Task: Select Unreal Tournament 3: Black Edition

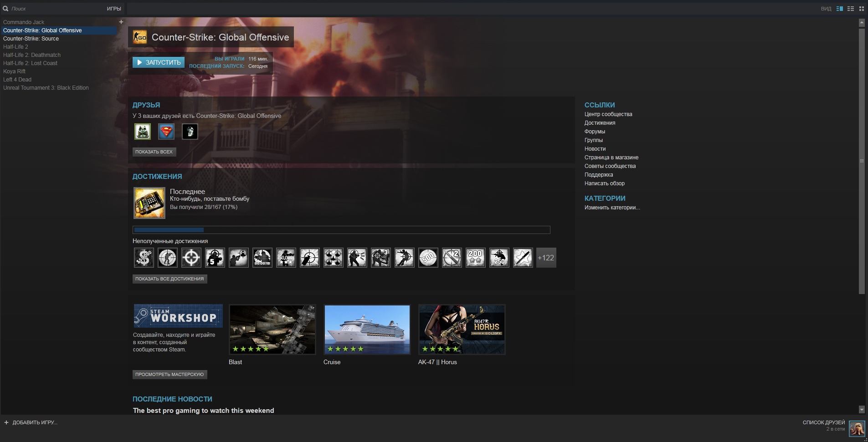Action: pyautogui.click(x=46, y=88)
